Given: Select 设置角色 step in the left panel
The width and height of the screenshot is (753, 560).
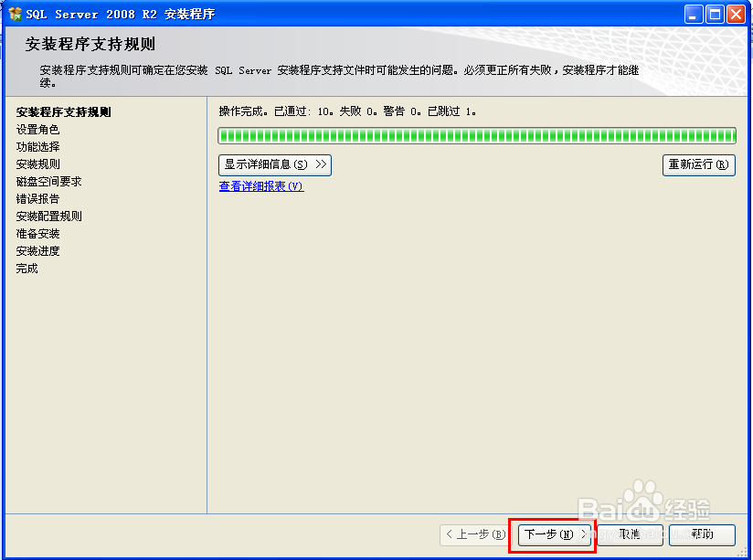Looking at the screenshot, I should 37,129.
